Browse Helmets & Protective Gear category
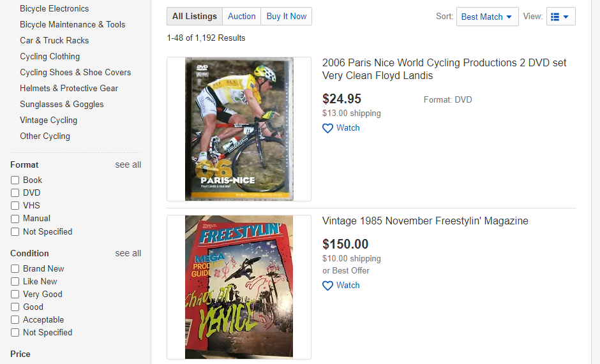600x364 pixels. (69, 88)
